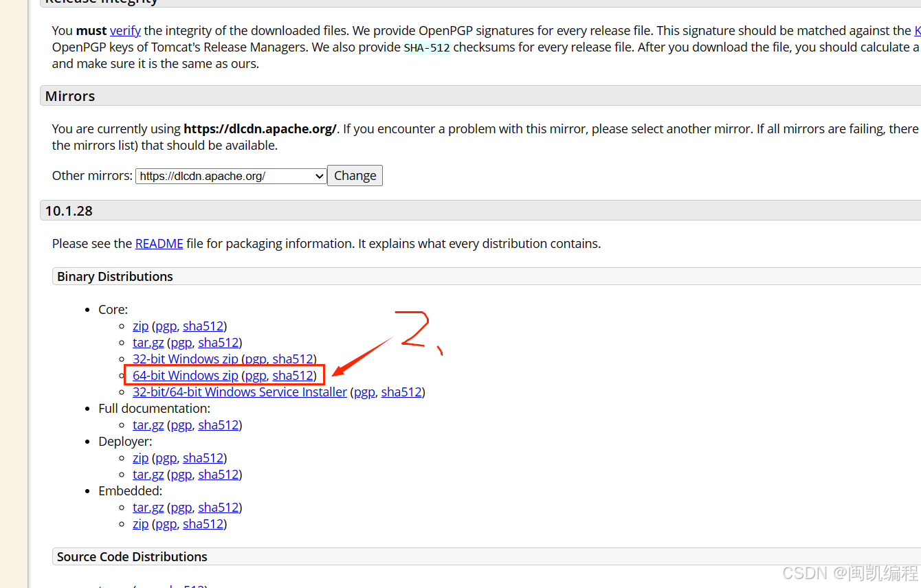The image size is (921, 588).
Task: Click the Source Code Distributions heading
Action: (132, 556)
